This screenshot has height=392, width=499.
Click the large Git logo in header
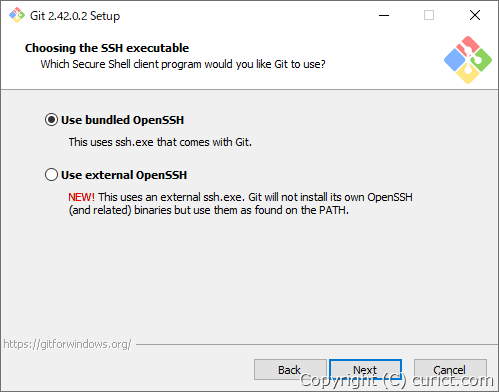tap(468, 60)
